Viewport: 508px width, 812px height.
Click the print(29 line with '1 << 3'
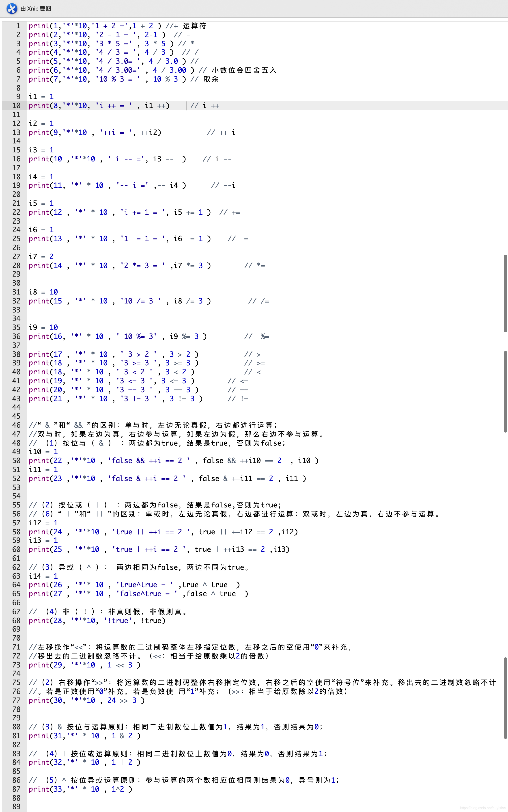(x=85, y=665)
